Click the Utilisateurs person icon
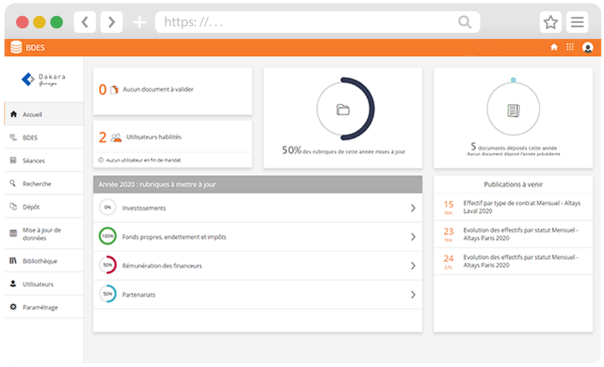 (x=13, y=284)
